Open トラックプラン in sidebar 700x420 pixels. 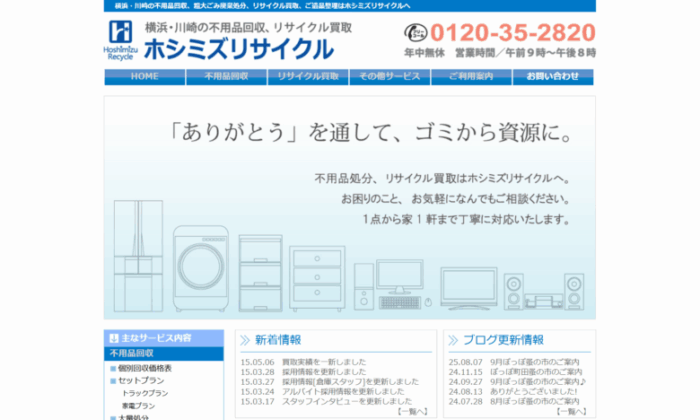[x=145, y=394]
